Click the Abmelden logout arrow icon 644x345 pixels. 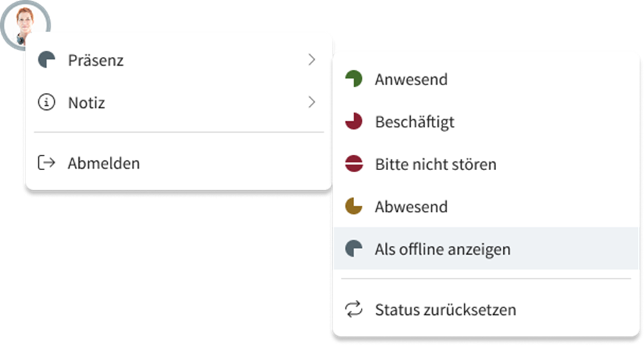point(46,163)
